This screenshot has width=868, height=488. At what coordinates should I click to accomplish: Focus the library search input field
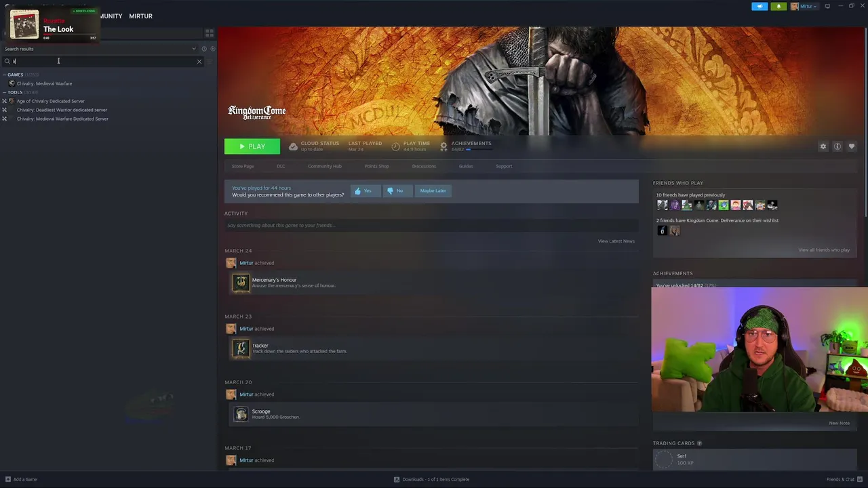coord(102,62)
